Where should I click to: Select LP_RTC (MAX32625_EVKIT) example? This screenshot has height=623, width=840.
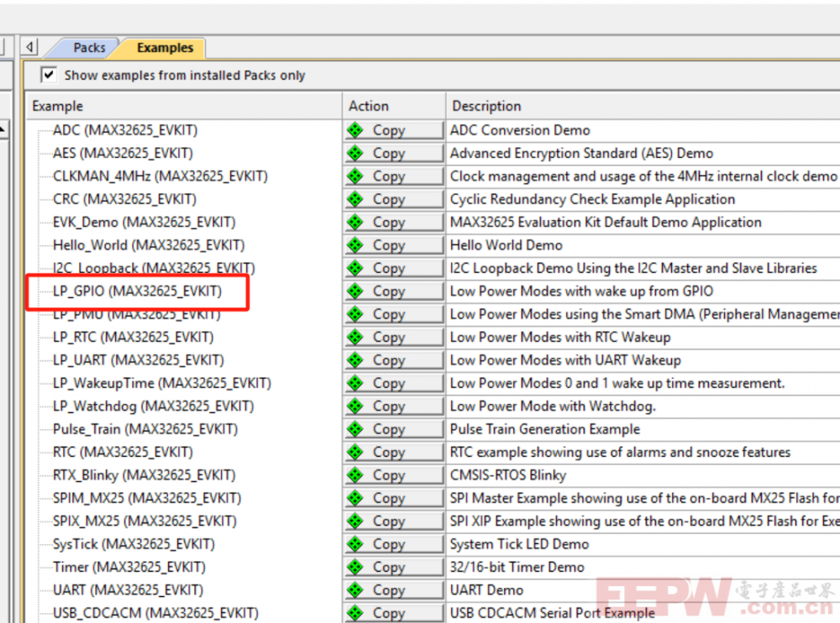(x=133, y=337)
